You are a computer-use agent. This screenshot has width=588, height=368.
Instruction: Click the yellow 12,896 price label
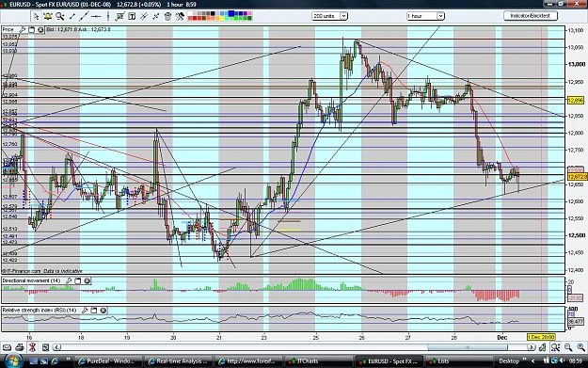575,100
